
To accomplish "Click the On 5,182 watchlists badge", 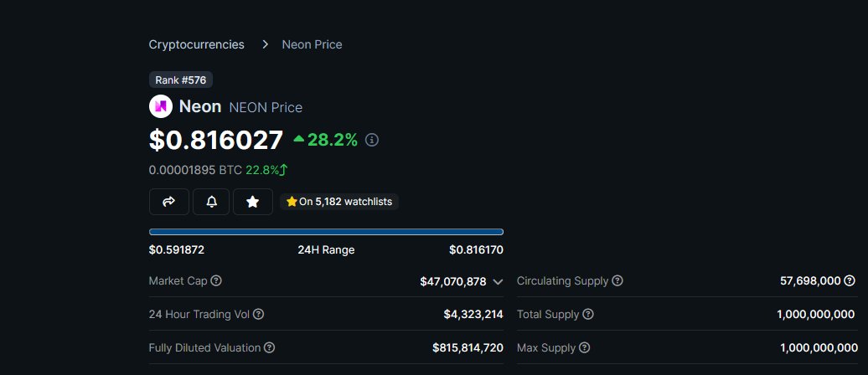I will [x=339, y=202].
